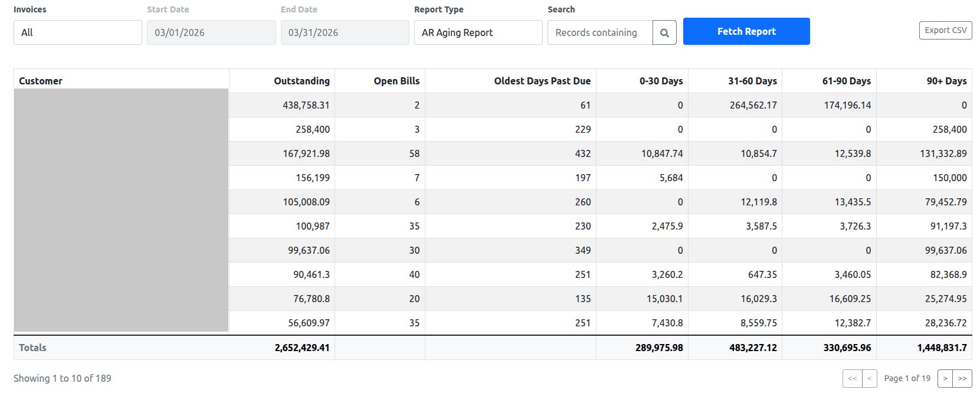
Task: Click the 61-90 Days value 174,196.14
Action: [x=847, y=105]
